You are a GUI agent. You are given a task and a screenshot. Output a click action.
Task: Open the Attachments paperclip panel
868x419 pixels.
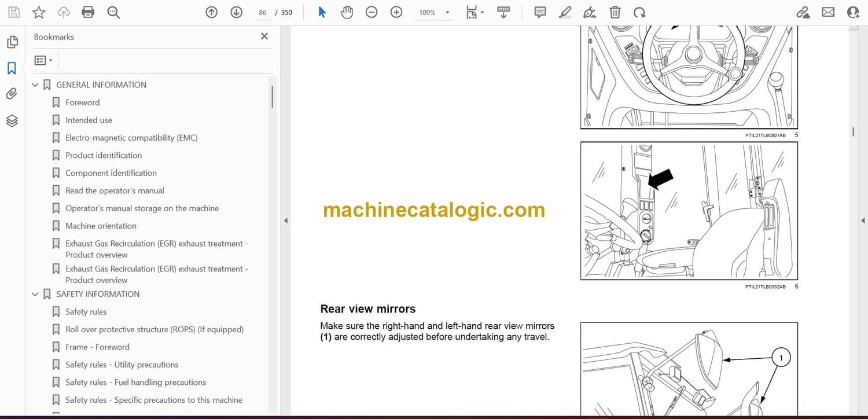tap(12, 94)
